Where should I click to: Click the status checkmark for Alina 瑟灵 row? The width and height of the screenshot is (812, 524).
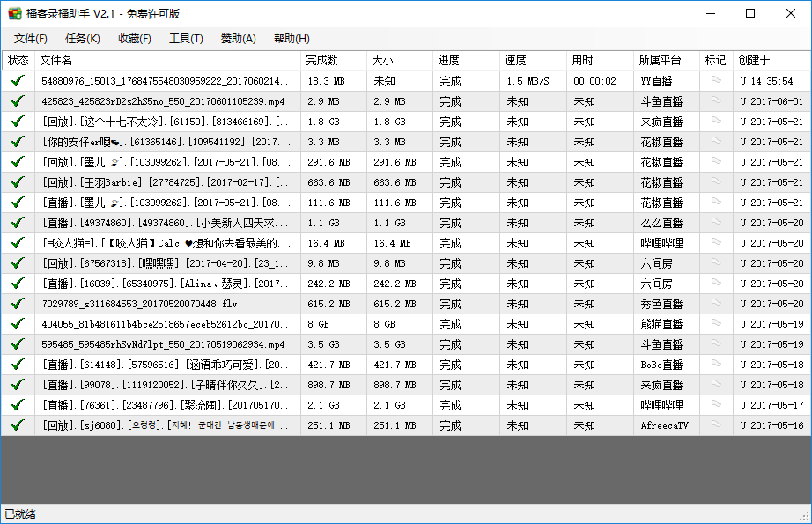tap(18, 284)
